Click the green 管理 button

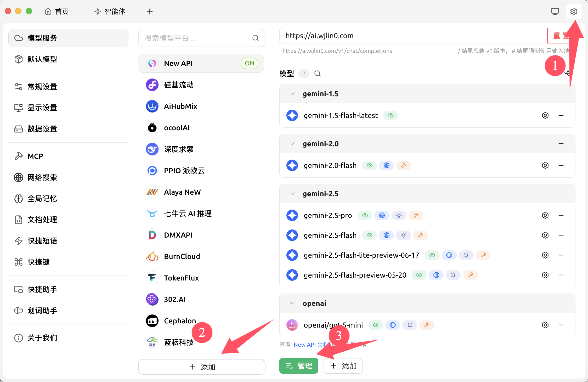pos(299,366)
